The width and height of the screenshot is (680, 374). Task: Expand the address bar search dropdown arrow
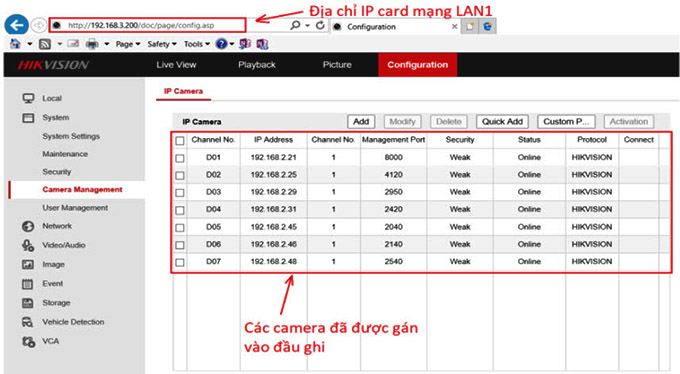pos(307,26)
